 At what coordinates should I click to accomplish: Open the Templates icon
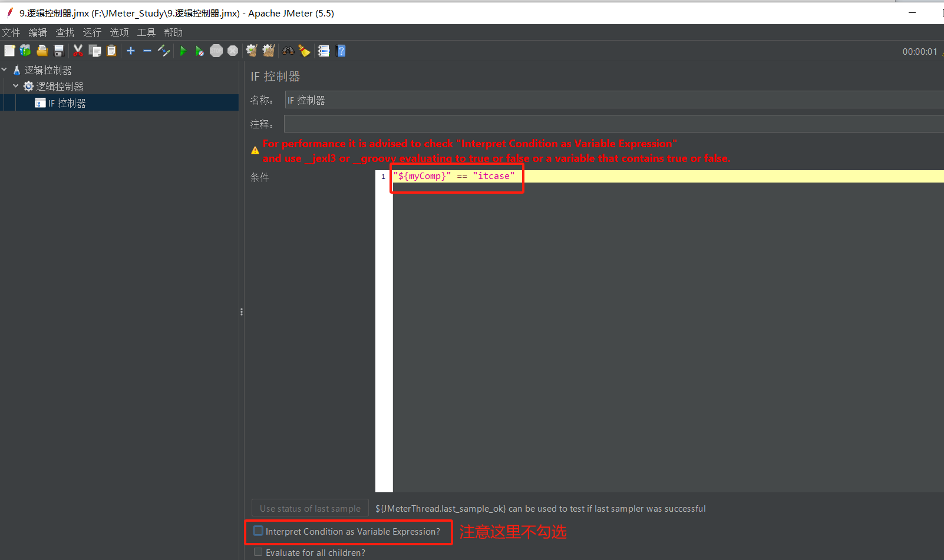25,51
